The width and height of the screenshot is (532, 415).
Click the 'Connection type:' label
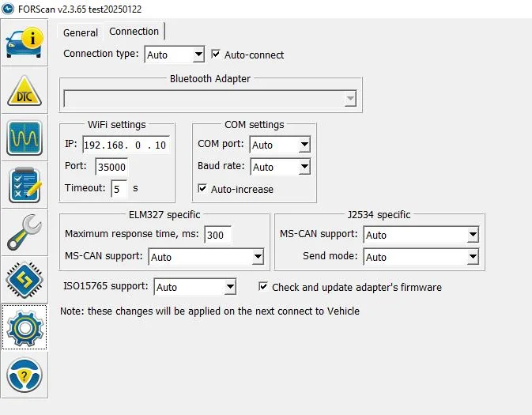pos(100,54)
